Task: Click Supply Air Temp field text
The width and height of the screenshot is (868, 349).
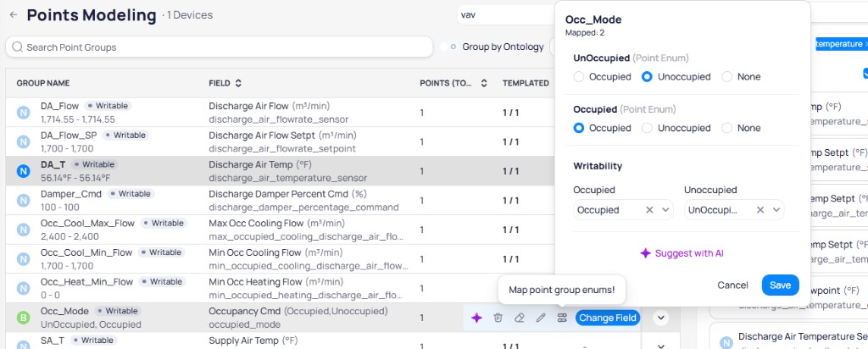Action: 243,341
